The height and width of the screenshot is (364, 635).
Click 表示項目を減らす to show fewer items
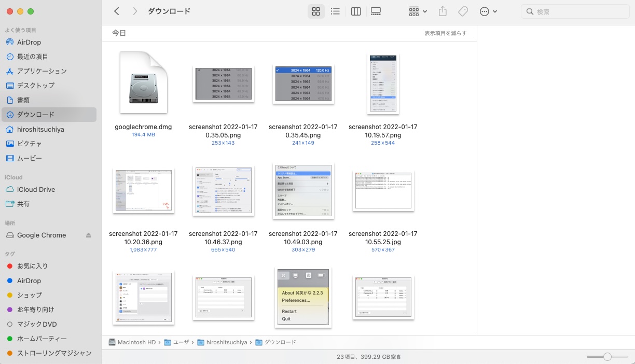tap(445, 33)
